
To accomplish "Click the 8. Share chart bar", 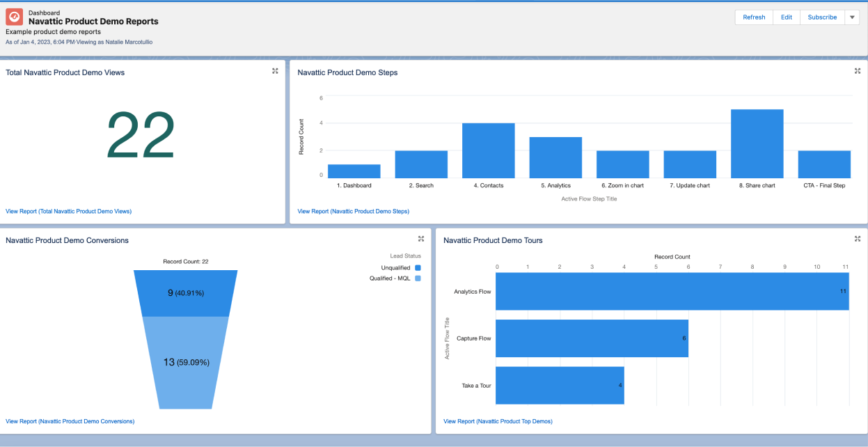I will (x=757, y=143).
